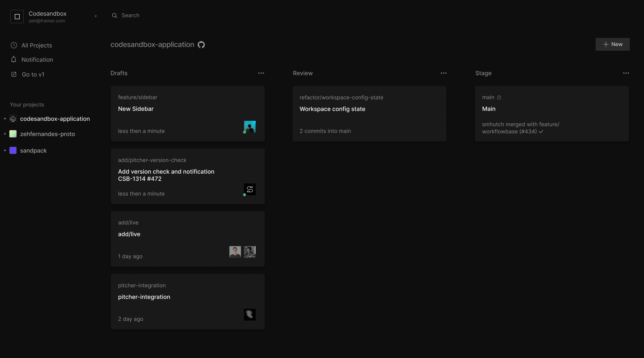This screenshot has height=358, width=644.
Task: Click the external-link icon for Go to v1
Action: 14,74
